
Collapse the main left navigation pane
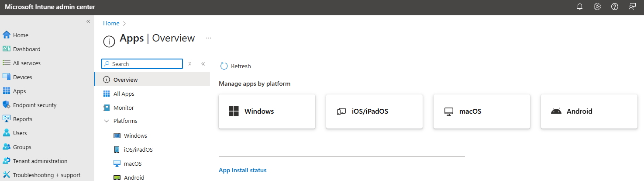pyautogui.click(x=88, y=21)
